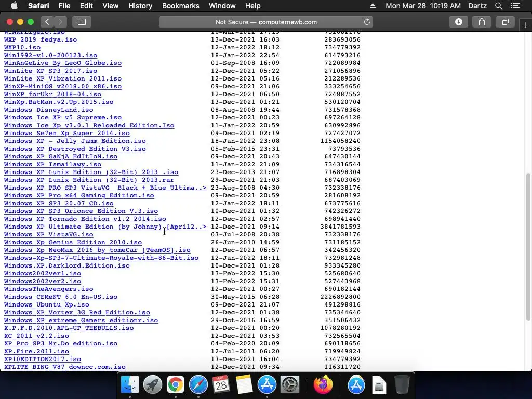This screenshot has width=532, height=399.
Task: Open the Share button
Action: coord(482,22)
